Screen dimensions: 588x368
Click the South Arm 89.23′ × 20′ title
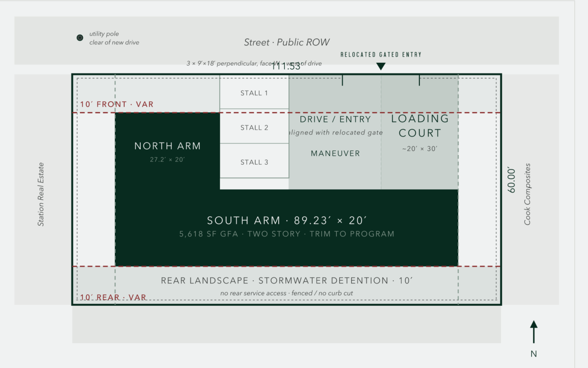point(287,220)
